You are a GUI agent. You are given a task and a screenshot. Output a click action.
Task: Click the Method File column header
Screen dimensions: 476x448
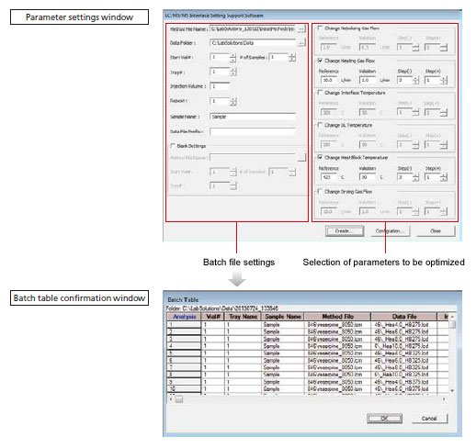pos(337,317)
